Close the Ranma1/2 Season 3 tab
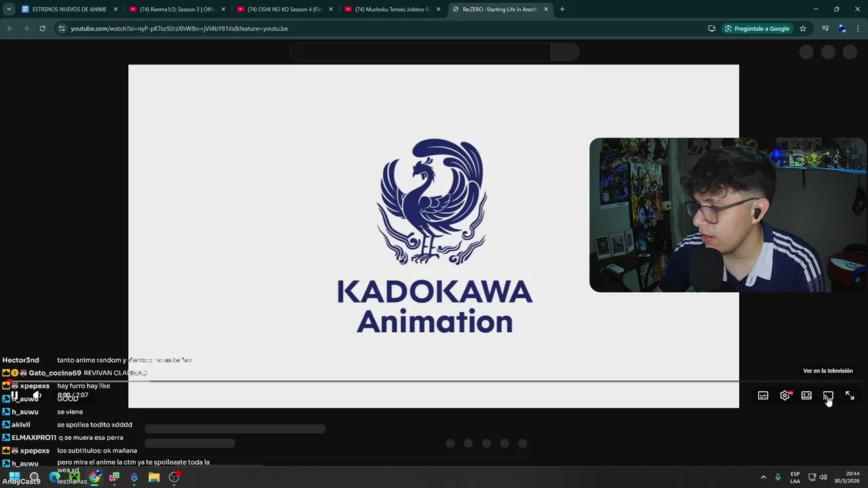Image resolution: width=868 pixels, height=488 pixels. [223, 9]
